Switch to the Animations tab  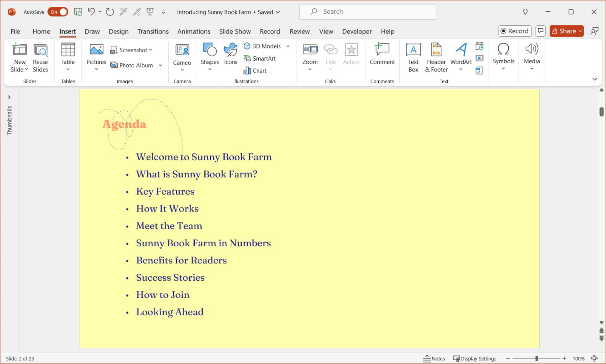tap(194, 31)
